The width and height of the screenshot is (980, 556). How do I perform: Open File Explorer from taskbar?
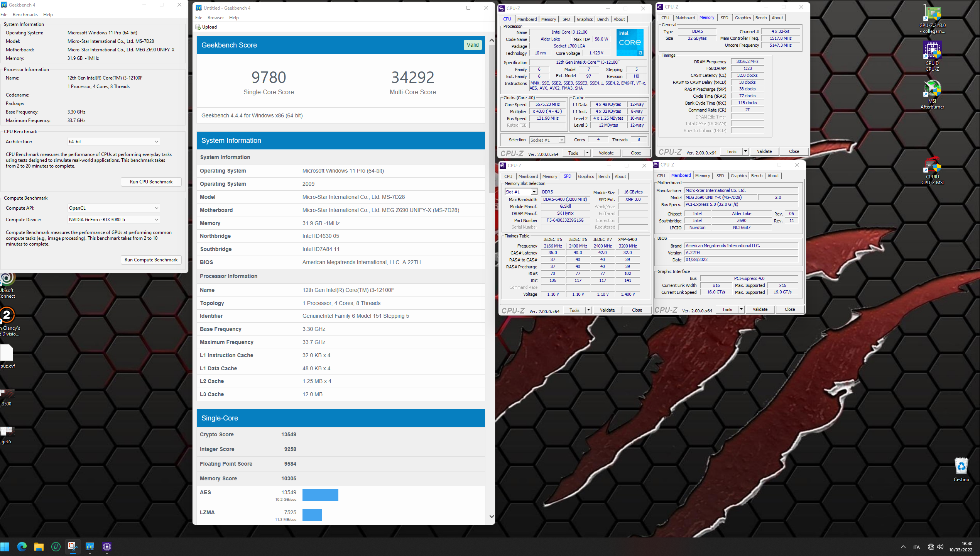(x=39, y=547)
